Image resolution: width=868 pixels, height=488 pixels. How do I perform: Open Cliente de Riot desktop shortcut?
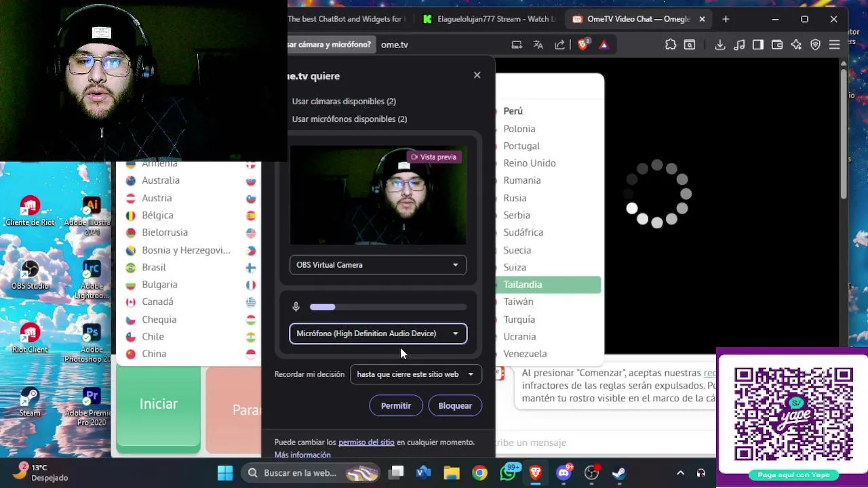point(30,211)
